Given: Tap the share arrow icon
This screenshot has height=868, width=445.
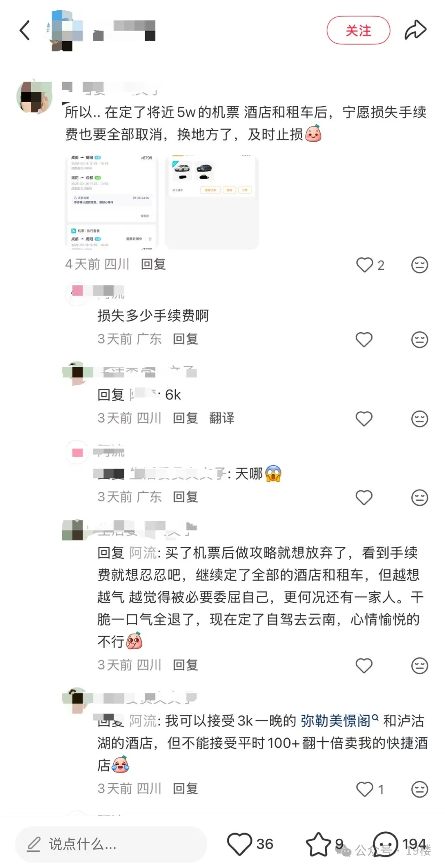Looking at the screenshot, I should 415,30.
